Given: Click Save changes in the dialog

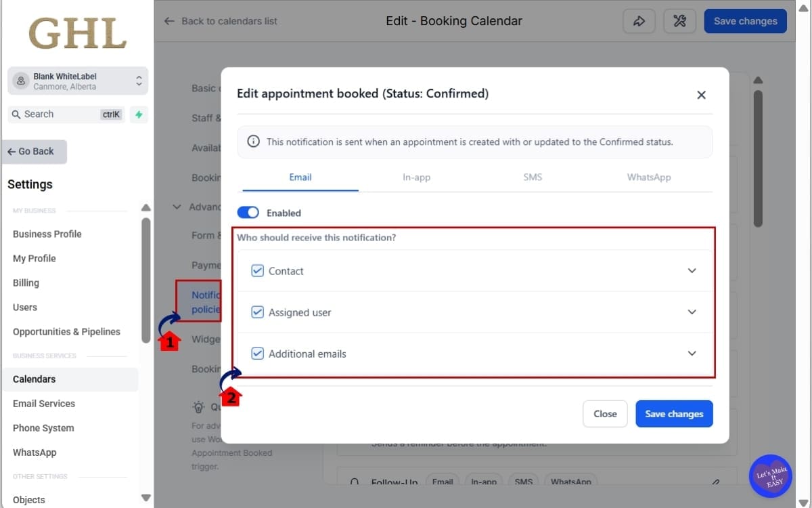Looking at the screenshot, I should pos(674,414).
